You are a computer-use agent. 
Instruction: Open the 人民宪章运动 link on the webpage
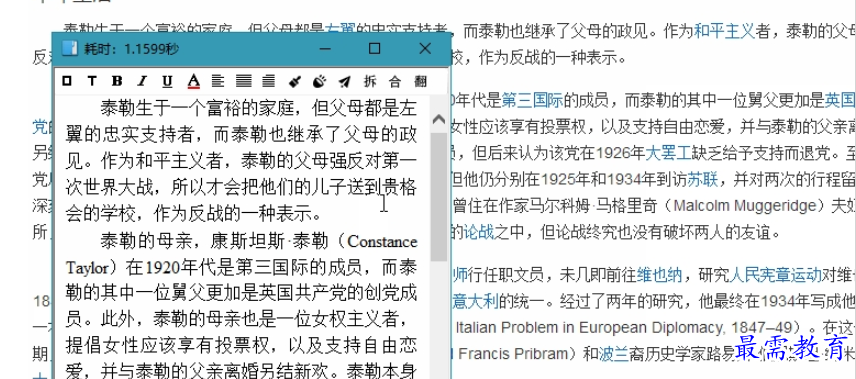point(776,275)
